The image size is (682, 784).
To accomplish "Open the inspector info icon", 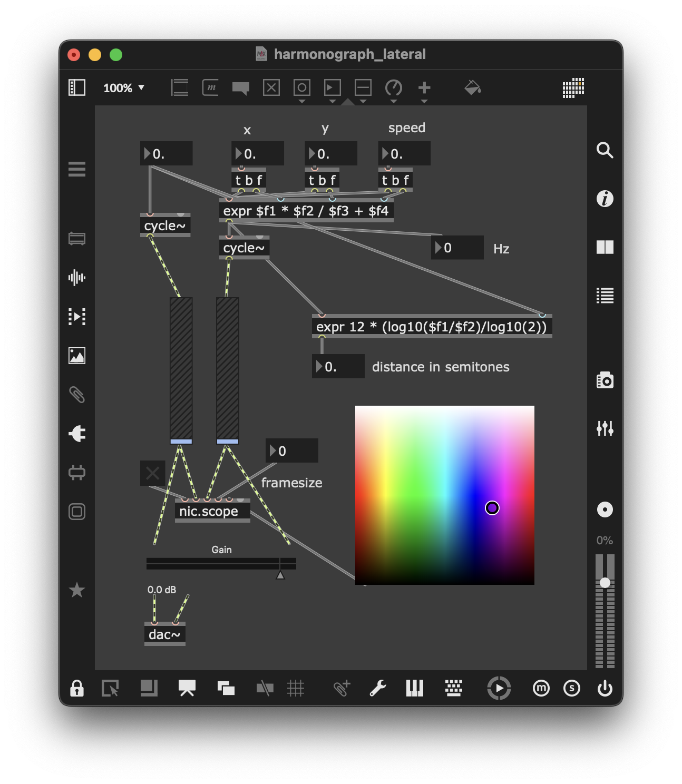I will coord(605,199).
